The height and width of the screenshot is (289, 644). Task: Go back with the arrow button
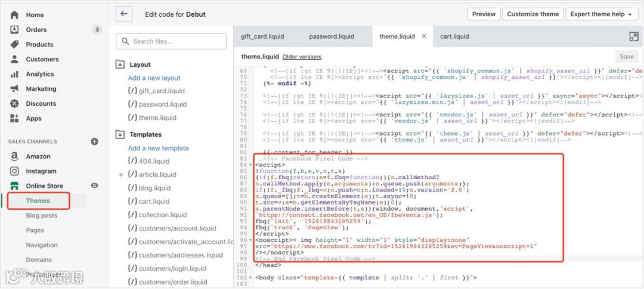coord(124,14)
